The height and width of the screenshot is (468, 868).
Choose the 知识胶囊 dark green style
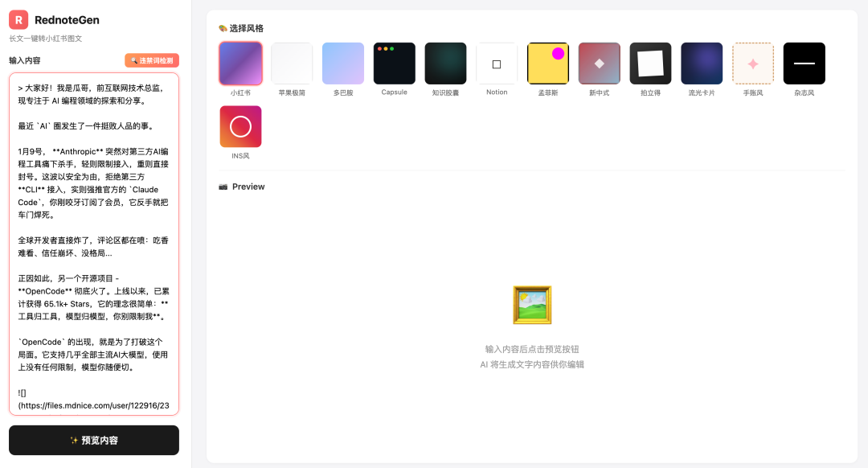click(445, 64)
